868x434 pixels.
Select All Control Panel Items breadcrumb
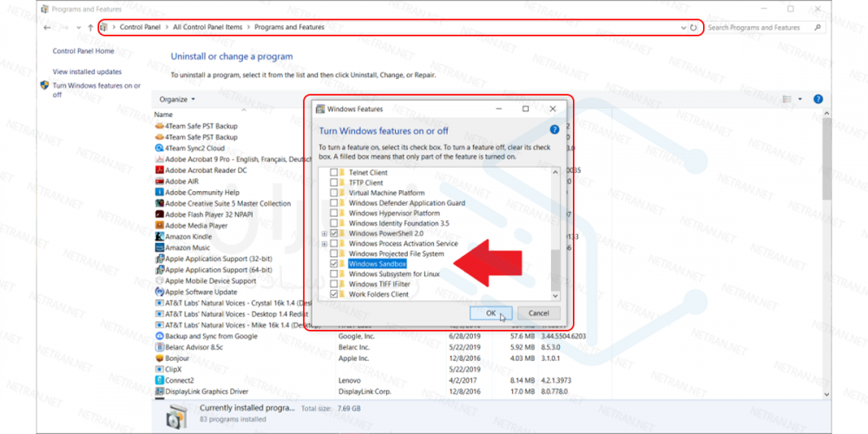(207, 28)
